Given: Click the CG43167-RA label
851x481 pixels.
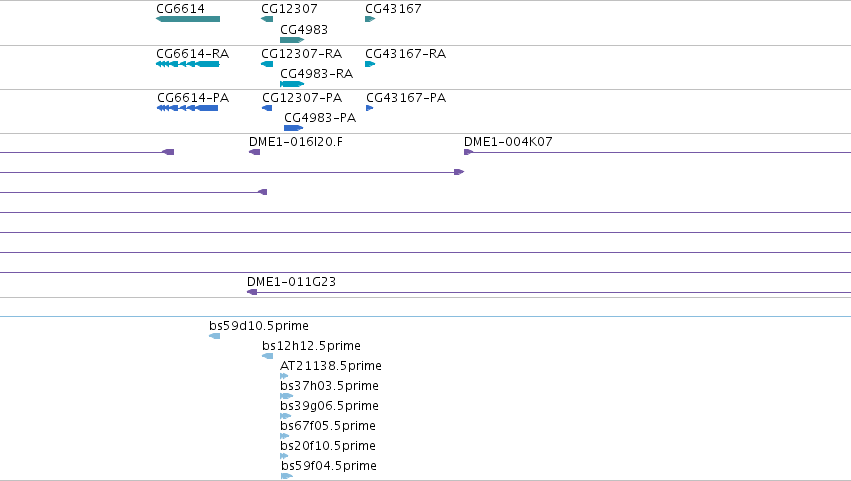Looking at the screenshot, I should (x=405, y=54).
